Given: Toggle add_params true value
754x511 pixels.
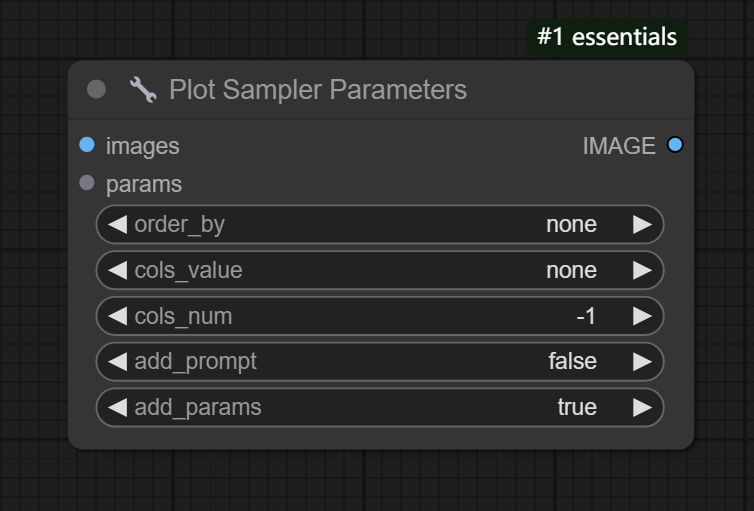Looking at the screenshot, I should coord(577,407).
